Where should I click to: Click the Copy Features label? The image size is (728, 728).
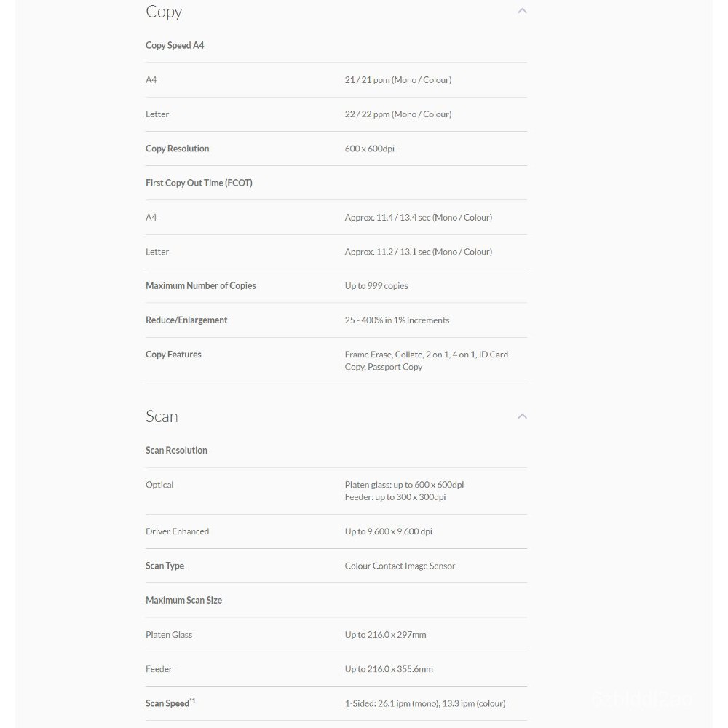173,355
